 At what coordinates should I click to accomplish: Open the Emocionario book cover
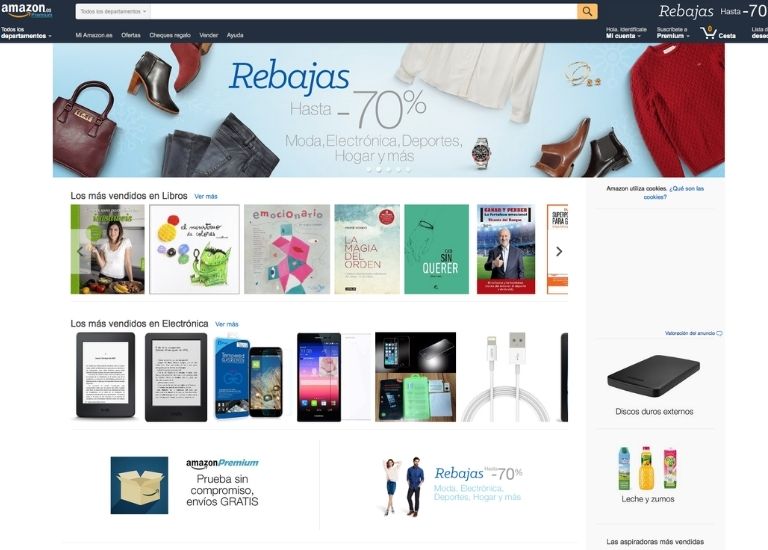click(x=287, y=249)
